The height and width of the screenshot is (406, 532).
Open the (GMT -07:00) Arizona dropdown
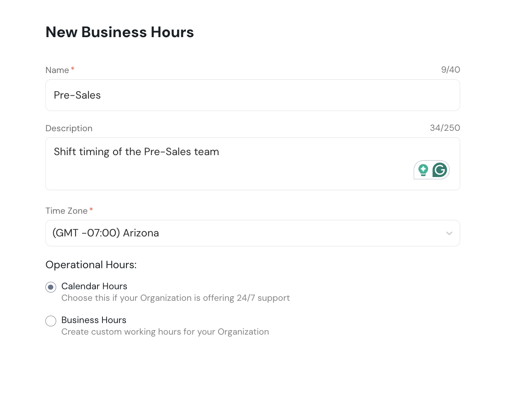[x=248, y=233]
